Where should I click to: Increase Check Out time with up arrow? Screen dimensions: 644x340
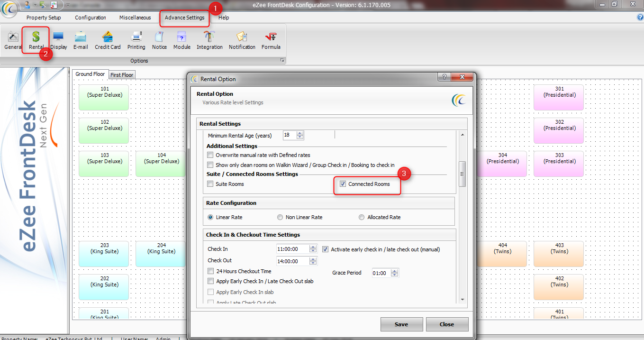[313, 259]
